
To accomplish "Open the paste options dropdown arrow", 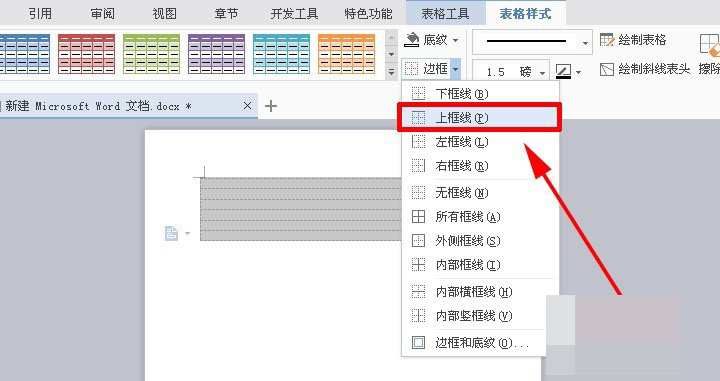I will click(x=187, y=234).
